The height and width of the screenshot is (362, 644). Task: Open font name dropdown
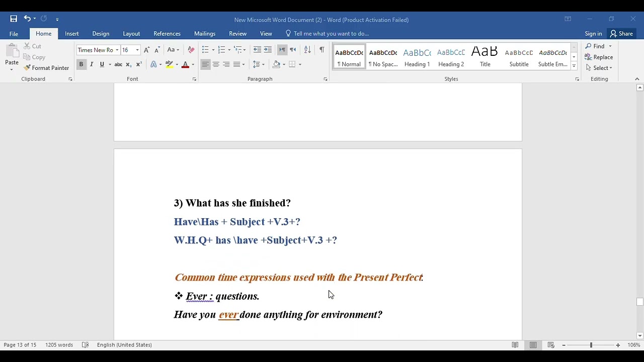point(117,50)
